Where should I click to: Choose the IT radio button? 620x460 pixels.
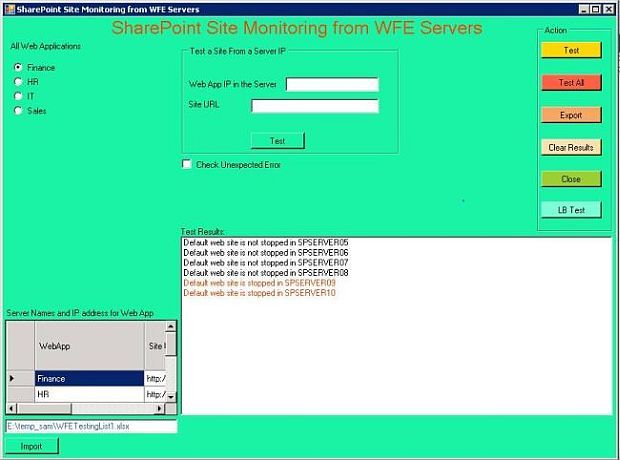tap(18, 96)
